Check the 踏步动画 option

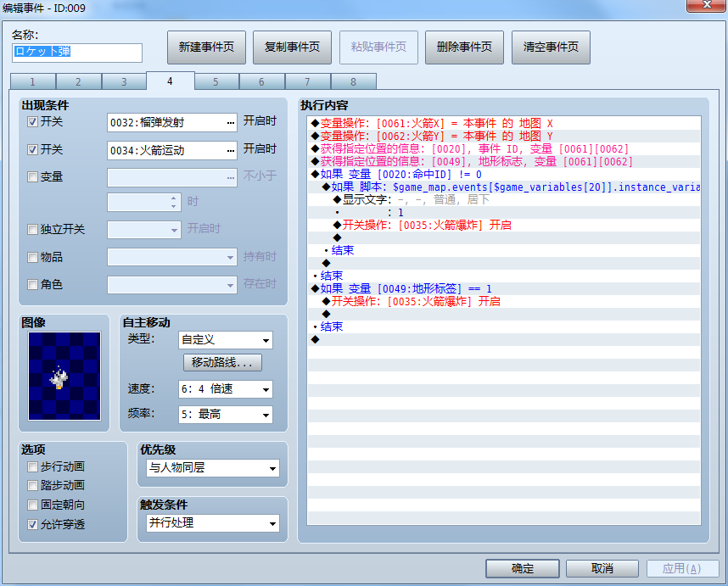pyautogui.click(x=32, y=485)
